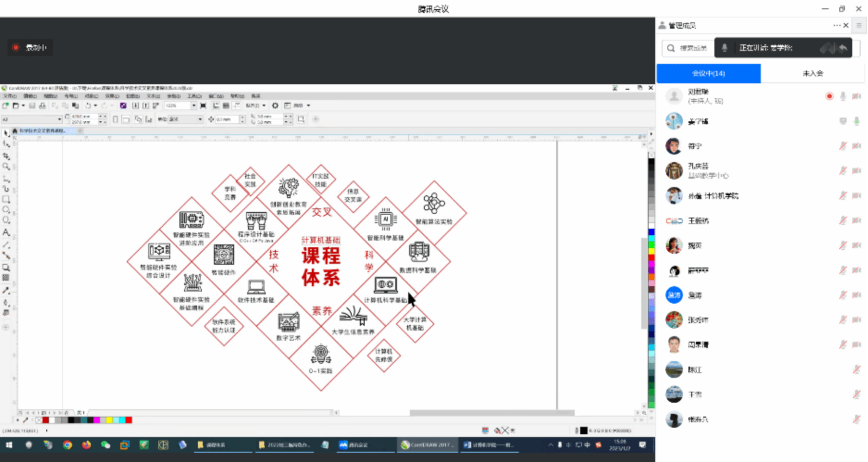Select the Crop tool in the toolbox
Image resolution: width=868 pixels, height=462 pixels.
(6, 156)
